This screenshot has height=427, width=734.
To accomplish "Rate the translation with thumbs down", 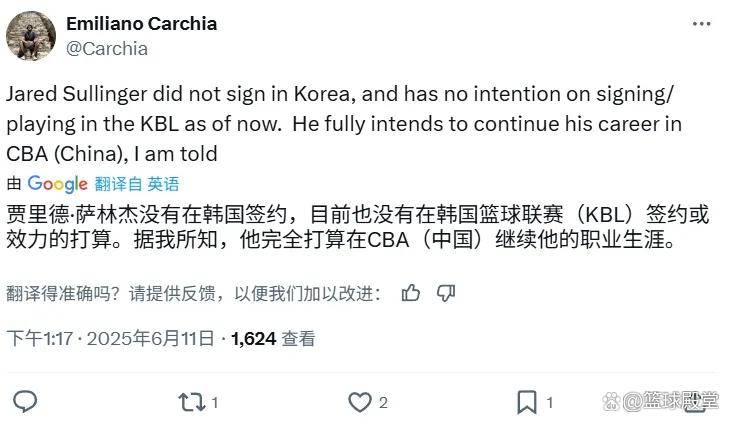I will pos(446,293).
